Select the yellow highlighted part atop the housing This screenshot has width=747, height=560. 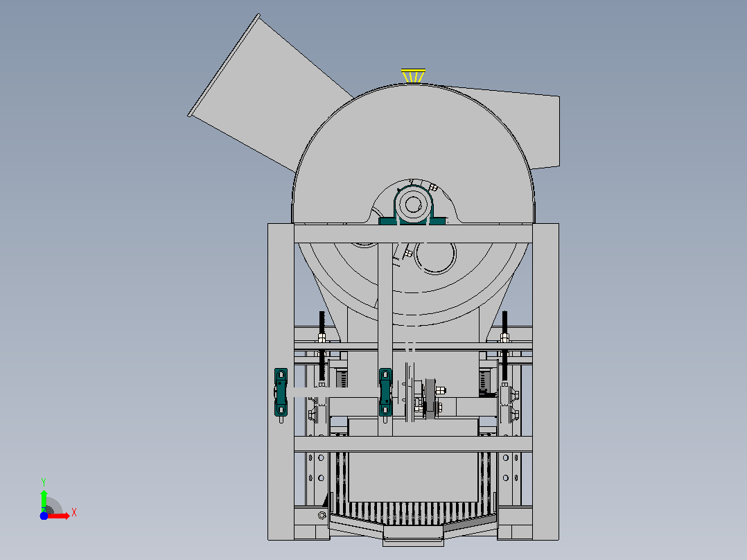coord(413,76)
